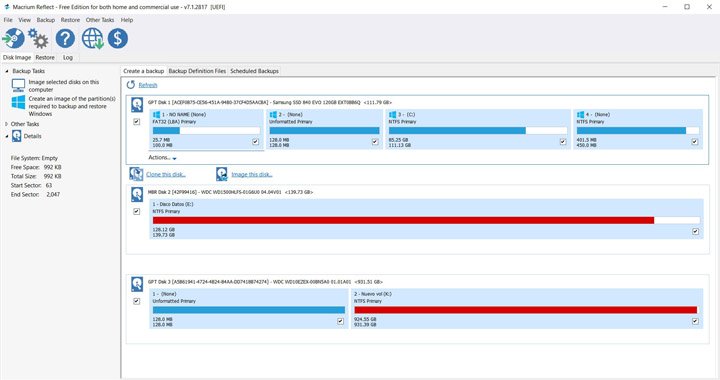The width and height of the screenshot is (720, 380).
Task: Click red usage bar of Nuevo vol (K:)
Action: pyautogui.click(x=526, y=310)
